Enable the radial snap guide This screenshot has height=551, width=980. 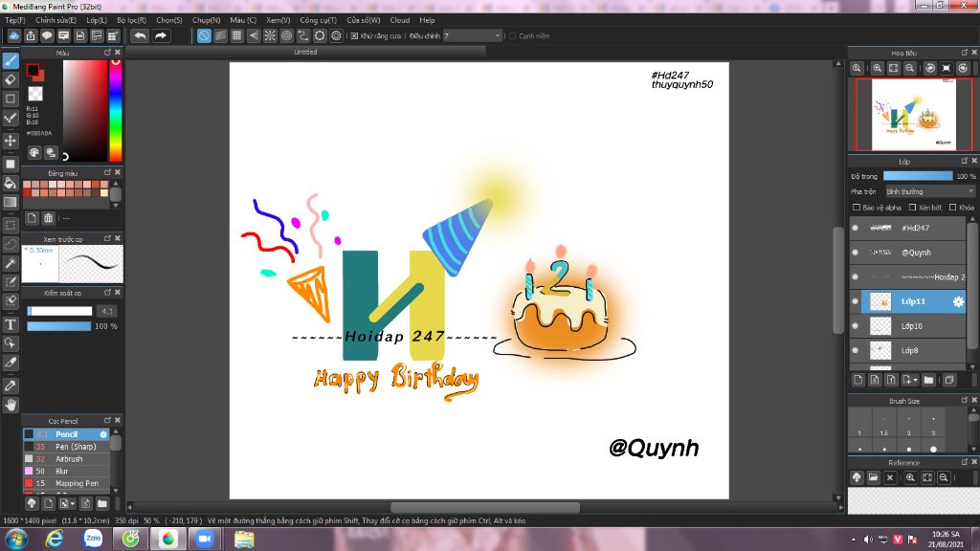pos(270,35)
